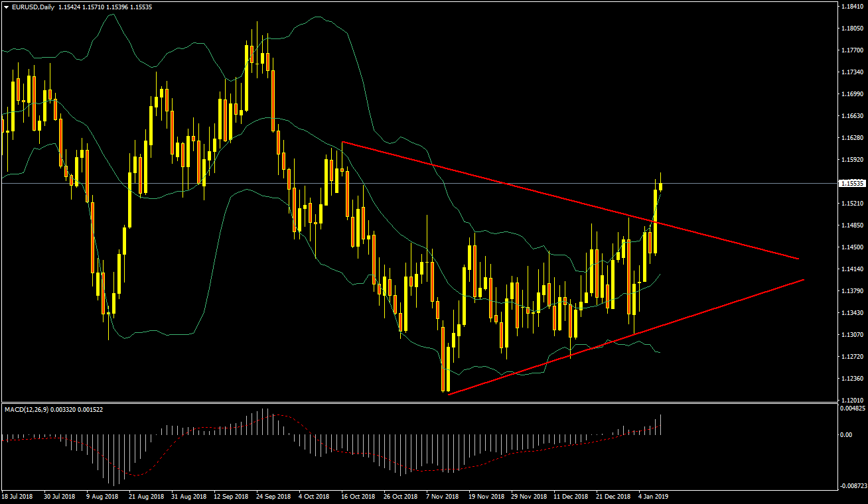Screen dimensions: 868x504
Task: Click the 1.18410 level on the price axis
Action: tap(851, 7)
